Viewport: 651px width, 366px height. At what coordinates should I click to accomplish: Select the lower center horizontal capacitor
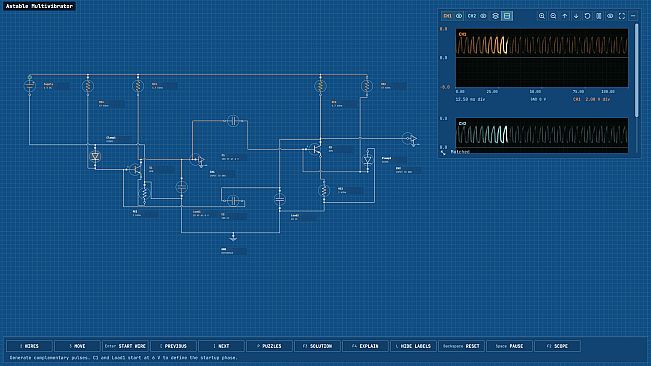[233, 201]
